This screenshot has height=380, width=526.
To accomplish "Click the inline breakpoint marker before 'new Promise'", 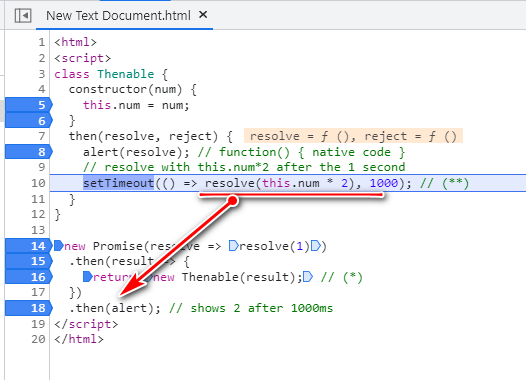I will [x=59, y=246].
